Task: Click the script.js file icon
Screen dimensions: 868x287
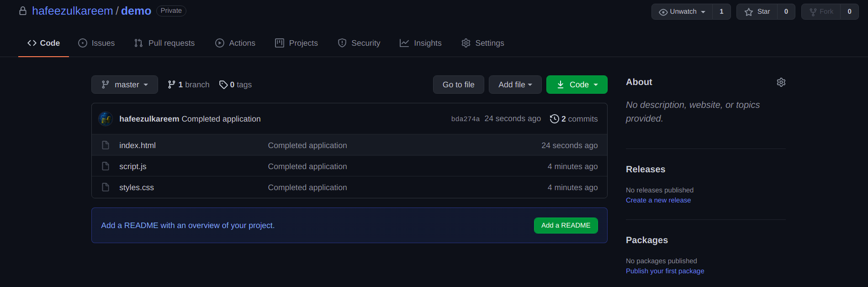Action: (x=106, y=166)
